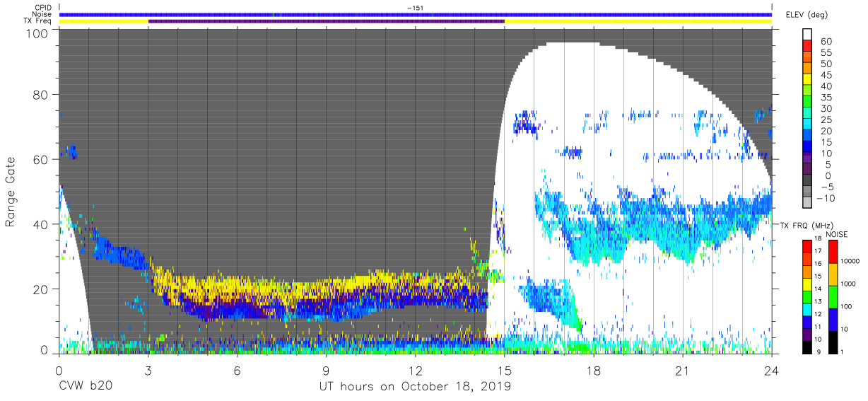Click the TX frequency legend value "12"
The height and width of the screenshot is (401, 868).
(817, 314)
